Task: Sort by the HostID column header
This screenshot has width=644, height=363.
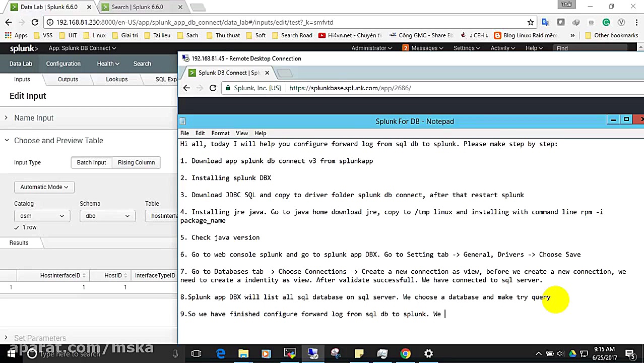Action: 113,275
